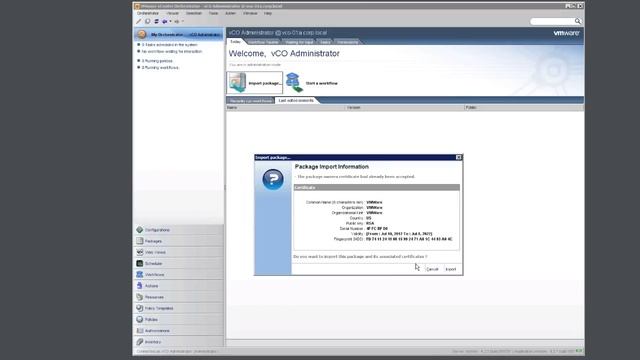Click the Start a workflow label

coord(322,83)
